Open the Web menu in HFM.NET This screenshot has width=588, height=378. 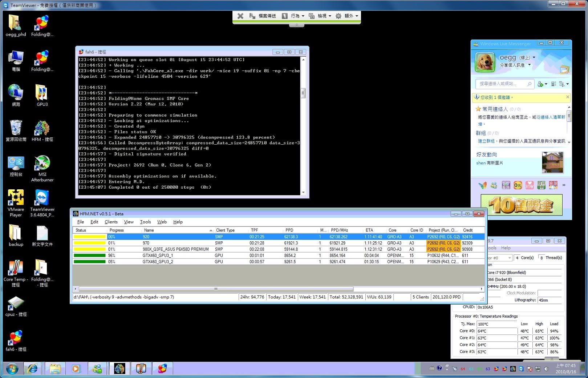pos(162,222)
